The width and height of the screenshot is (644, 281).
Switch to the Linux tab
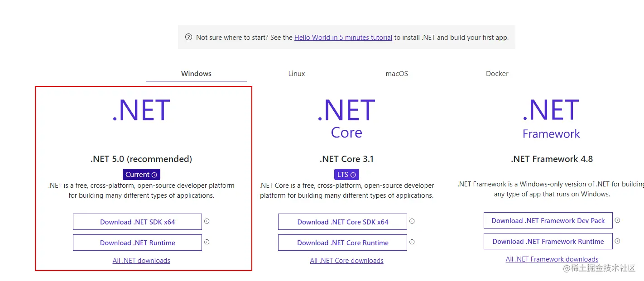(297, 74)
